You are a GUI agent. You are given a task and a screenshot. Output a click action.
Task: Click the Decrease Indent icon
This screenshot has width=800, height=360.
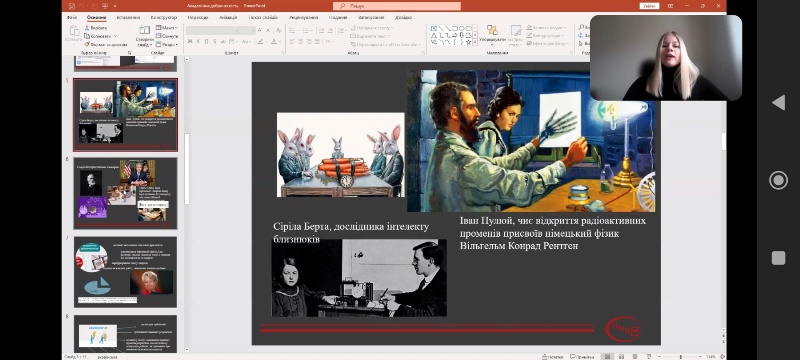[x=321, y=31]
